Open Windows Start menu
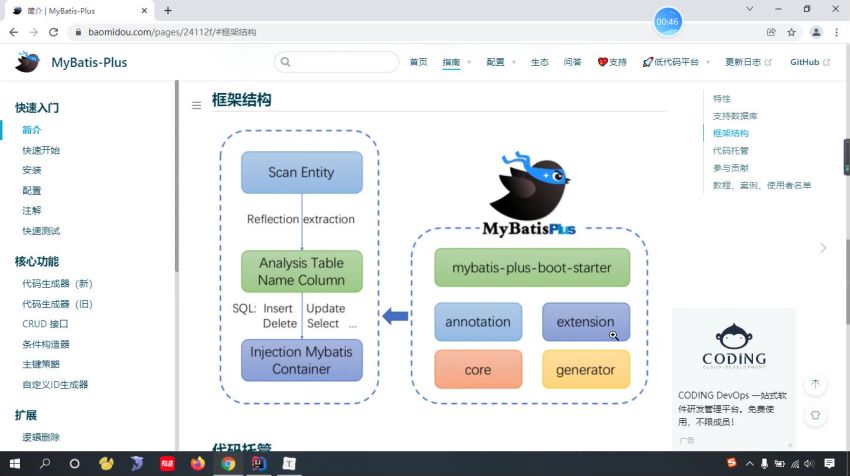850x476 pixels. click(15, 464)
